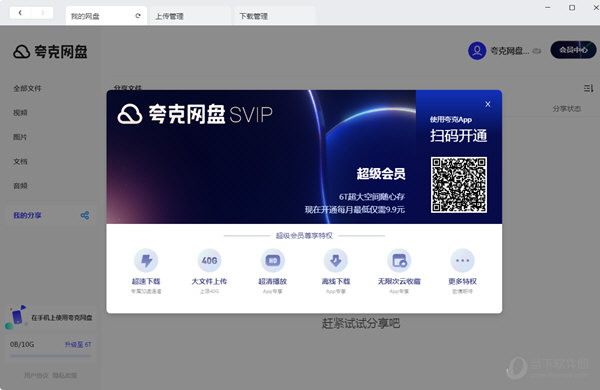
Task: Click the list sort icon at top right
Action: pos(588,88)
